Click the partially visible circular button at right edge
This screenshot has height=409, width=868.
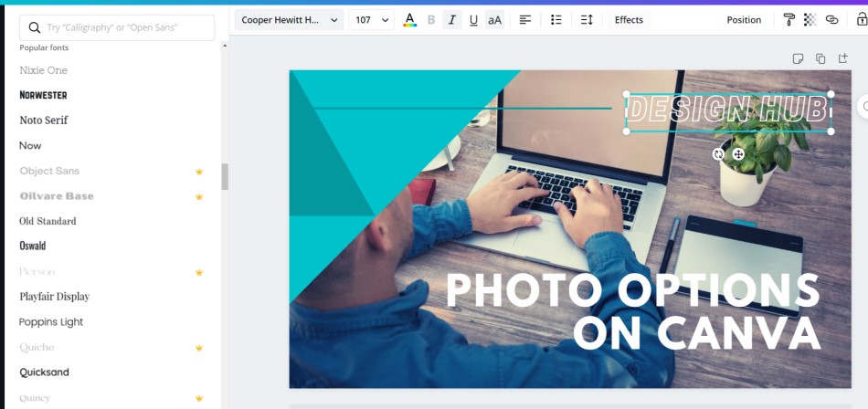[863, 106]
